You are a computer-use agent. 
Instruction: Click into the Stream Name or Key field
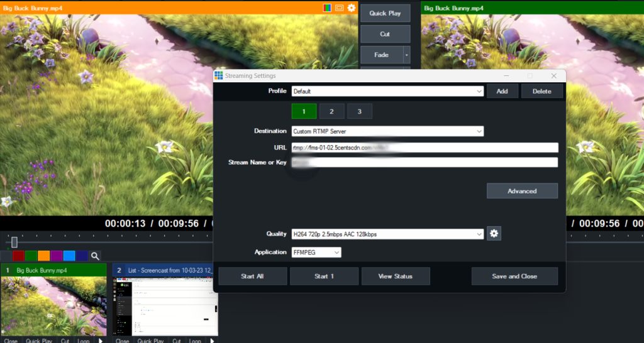425,163
